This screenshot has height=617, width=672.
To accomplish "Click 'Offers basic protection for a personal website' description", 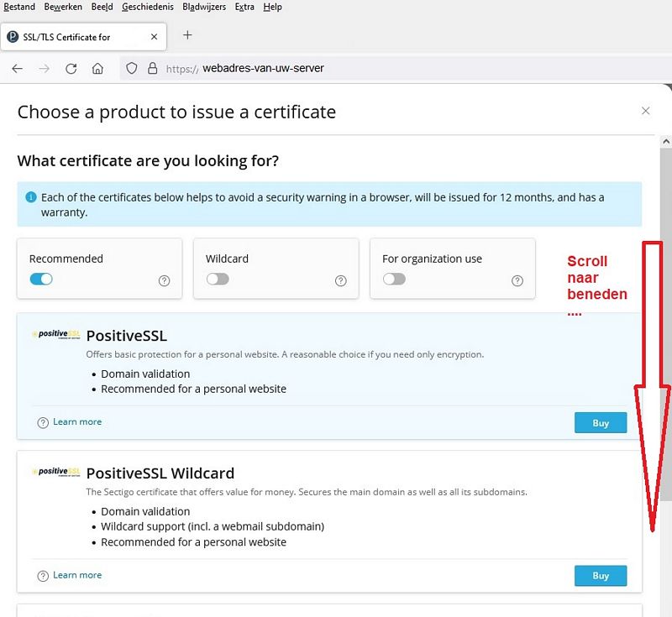I will (285, 354).
